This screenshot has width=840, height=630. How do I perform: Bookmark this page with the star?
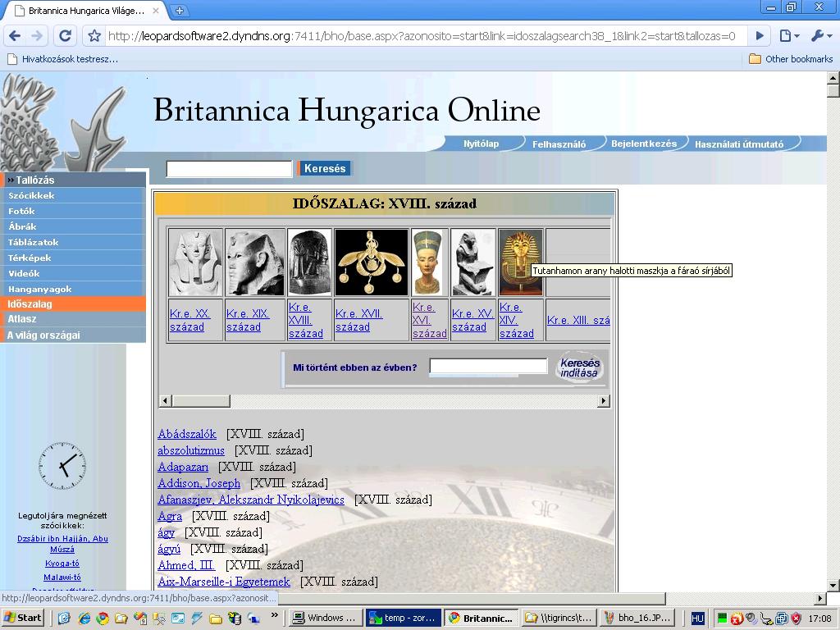(94, 36)
